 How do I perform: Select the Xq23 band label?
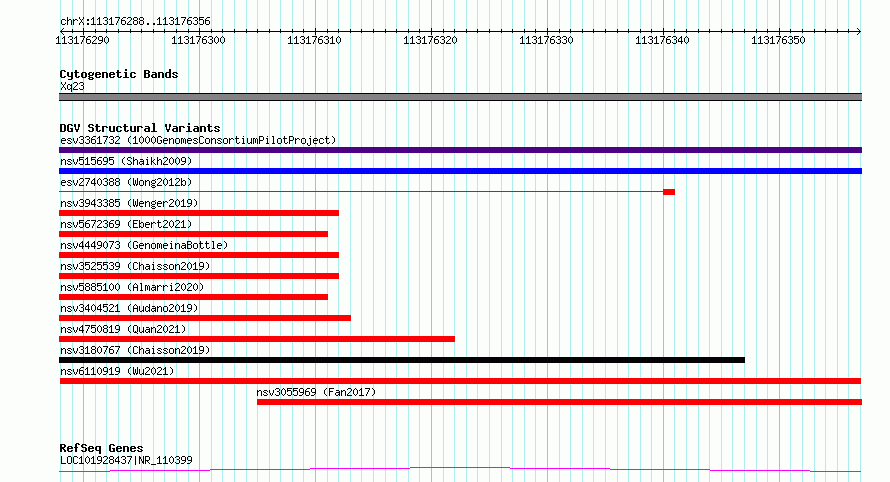point(72,86)
